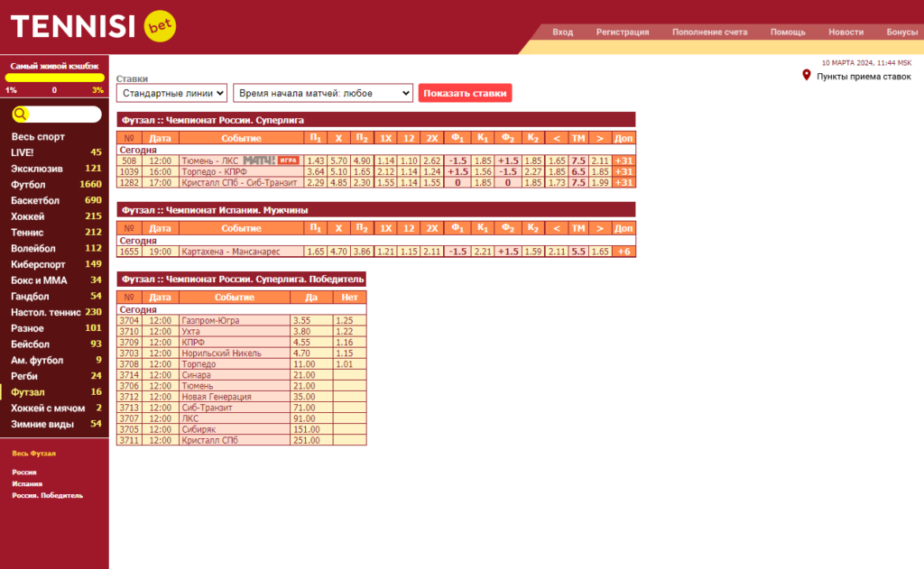This screenshot has width=924, height=569.
Task: Click Кристалл СПб winner odds 251.00
Action: (x=311, y=440)
